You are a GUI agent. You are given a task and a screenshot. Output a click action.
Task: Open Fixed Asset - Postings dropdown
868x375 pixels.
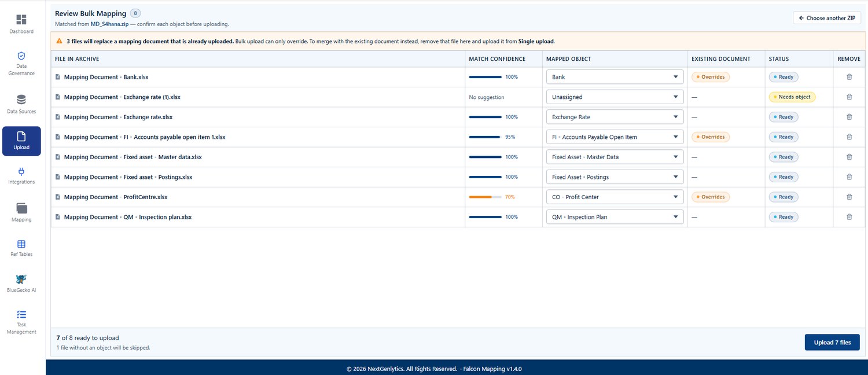[x=615, y=177]
